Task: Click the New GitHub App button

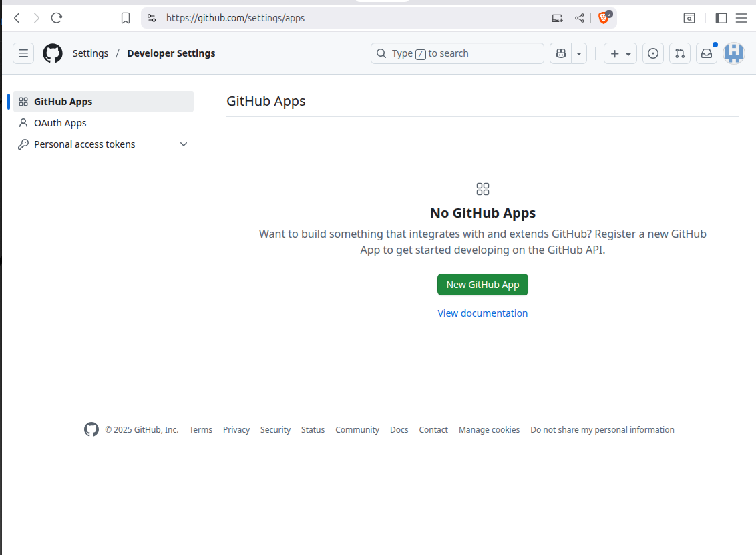Action: click(x=482, y=285)
